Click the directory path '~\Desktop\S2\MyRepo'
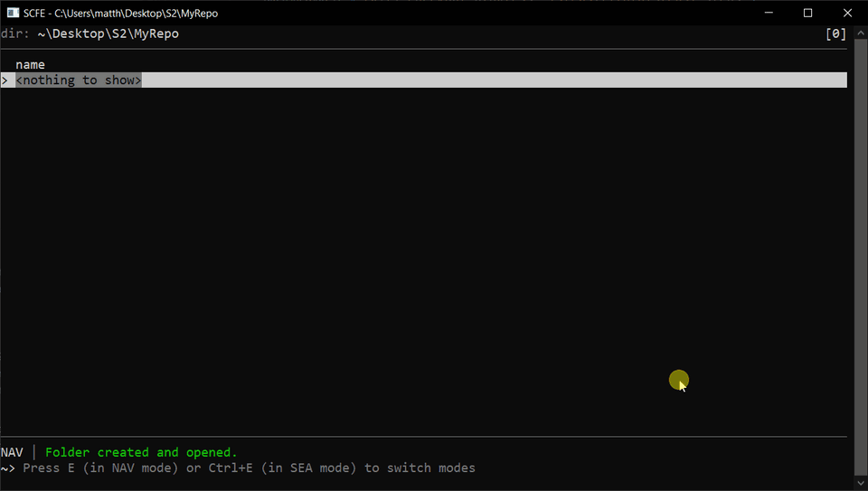Image resolution: width=868 pixels, height=491 pixels. coord(108,33)
